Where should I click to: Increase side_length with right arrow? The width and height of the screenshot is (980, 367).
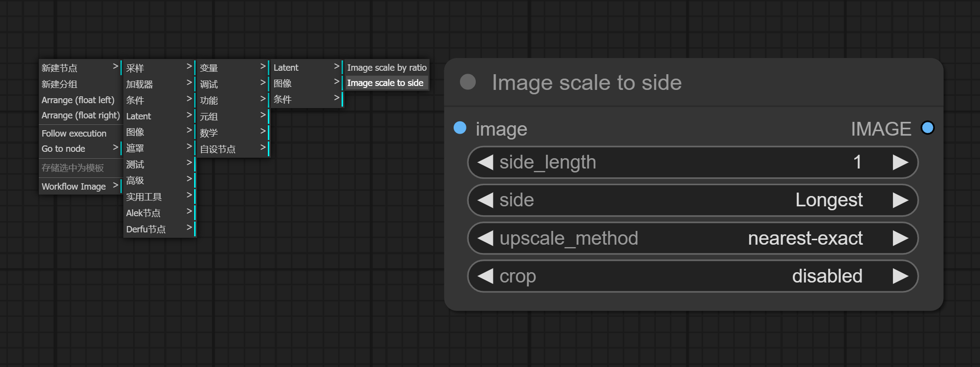(900, 162)
